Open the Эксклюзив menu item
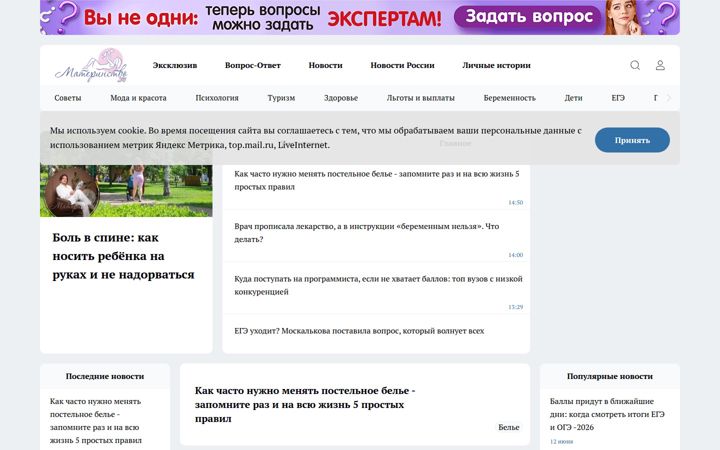Image resolution: width=720 pixels, height=450 pixels. pos(175,65)
